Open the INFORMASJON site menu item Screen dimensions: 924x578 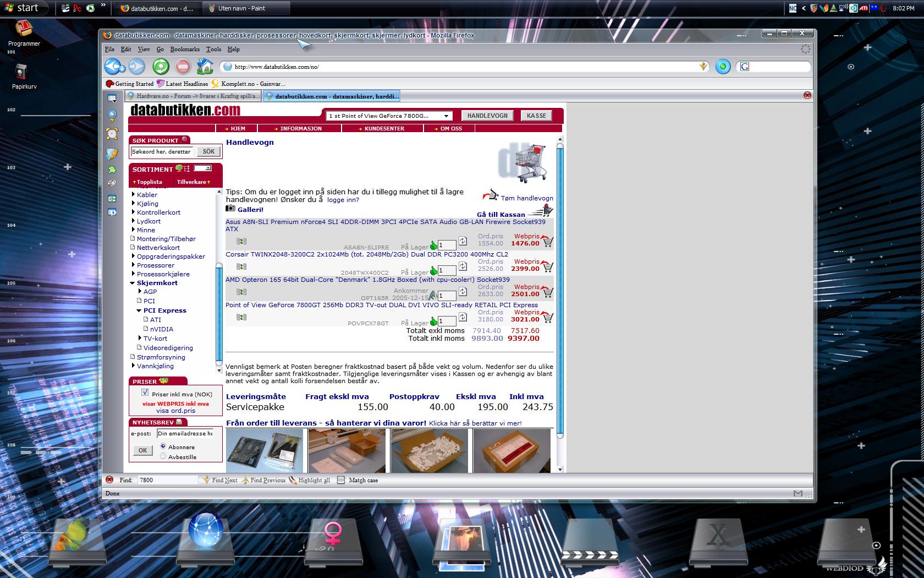click(300, 128)
